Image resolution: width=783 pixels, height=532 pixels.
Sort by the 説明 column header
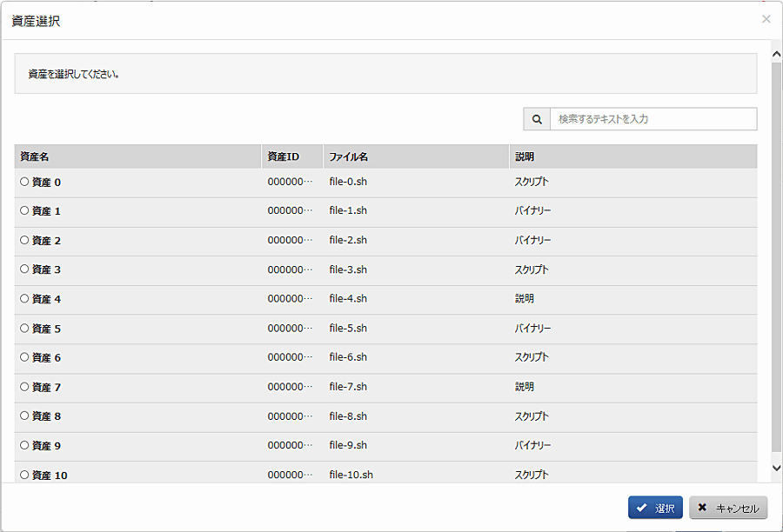coord(525,156)
